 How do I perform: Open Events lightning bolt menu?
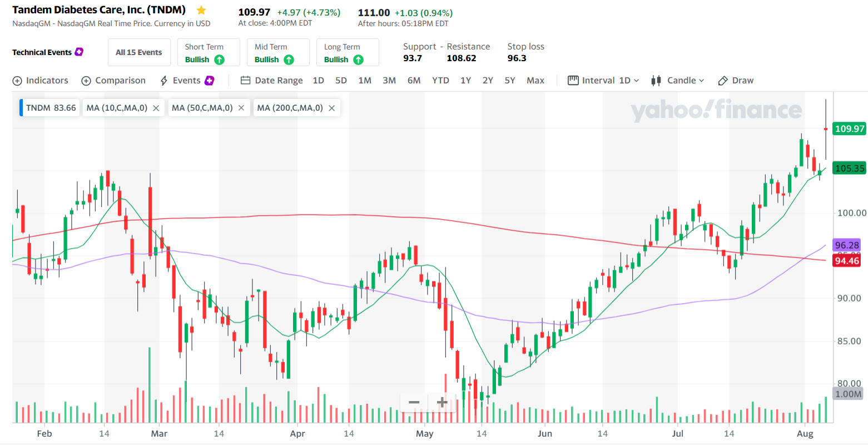click(x=164, y=81)
